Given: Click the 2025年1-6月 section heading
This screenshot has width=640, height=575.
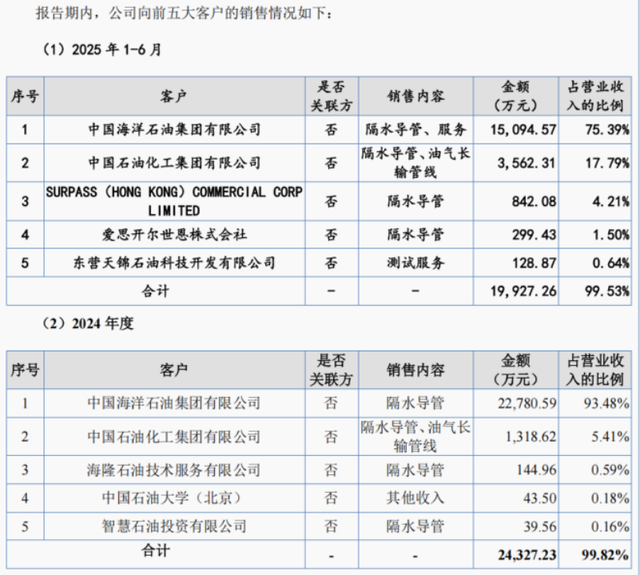Looking at the screenshot, I should click(x=101, y=48).
